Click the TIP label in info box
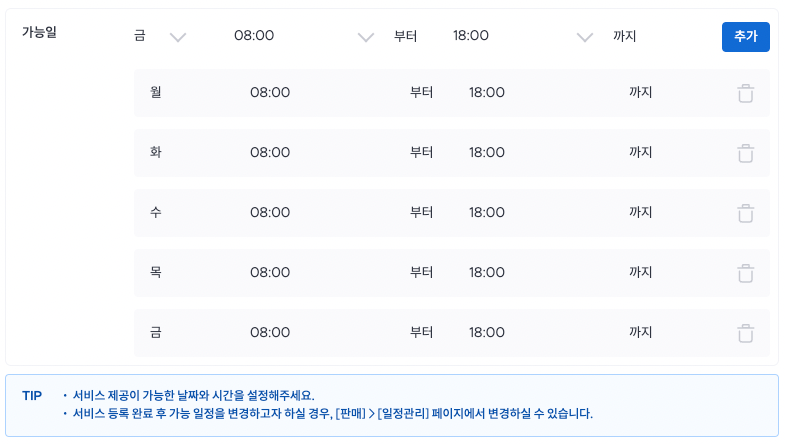Screen dimensions: 785x444 pos(32,396)
